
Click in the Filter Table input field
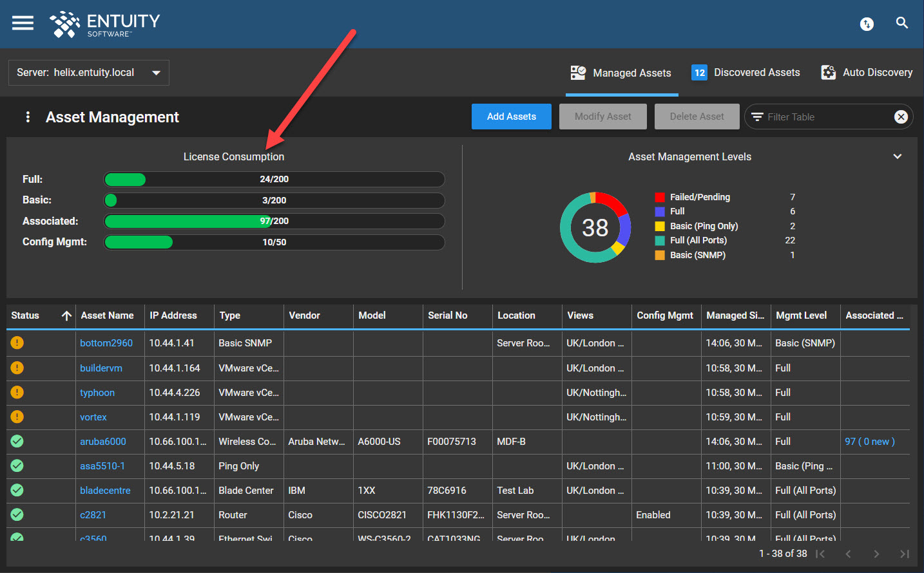pyautogui.click(x=828, y=117)
